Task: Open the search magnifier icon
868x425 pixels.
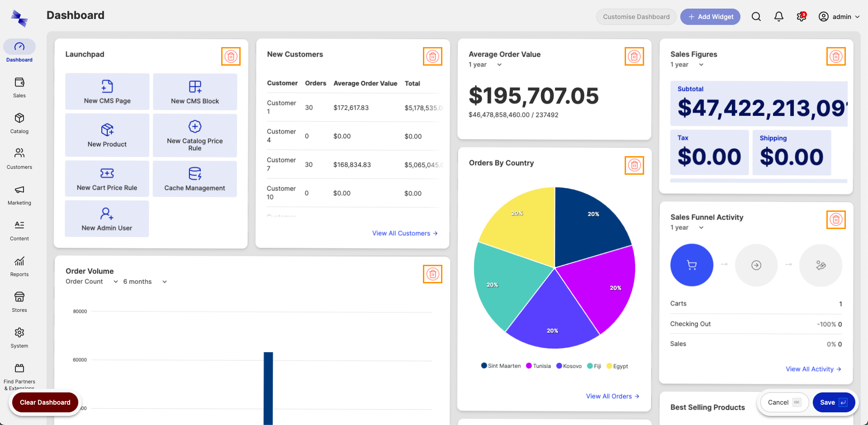Action: [x=756, y=17]
